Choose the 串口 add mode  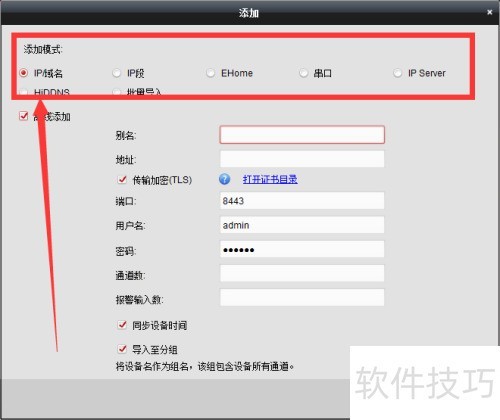(303, 73)
